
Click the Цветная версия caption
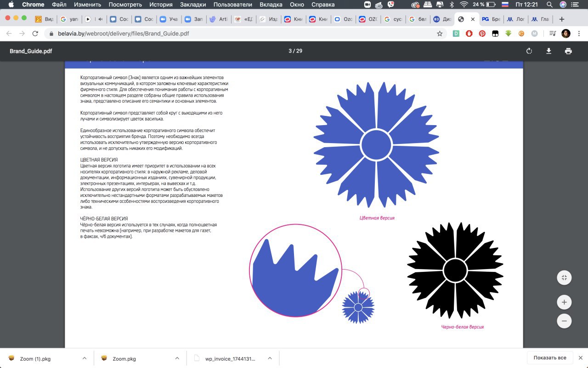pos(377,218)
